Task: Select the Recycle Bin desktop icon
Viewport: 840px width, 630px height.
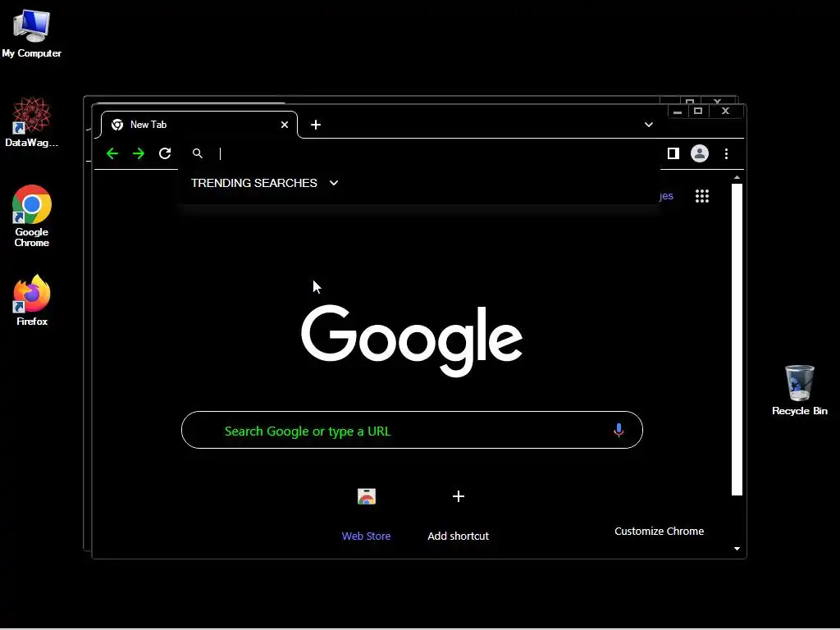Action: pyautogui.click(x=799, y=390)
